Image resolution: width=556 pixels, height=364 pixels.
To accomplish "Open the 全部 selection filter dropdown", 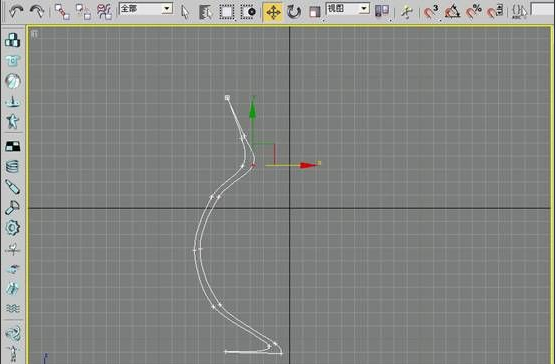I will tap(146, 9).
